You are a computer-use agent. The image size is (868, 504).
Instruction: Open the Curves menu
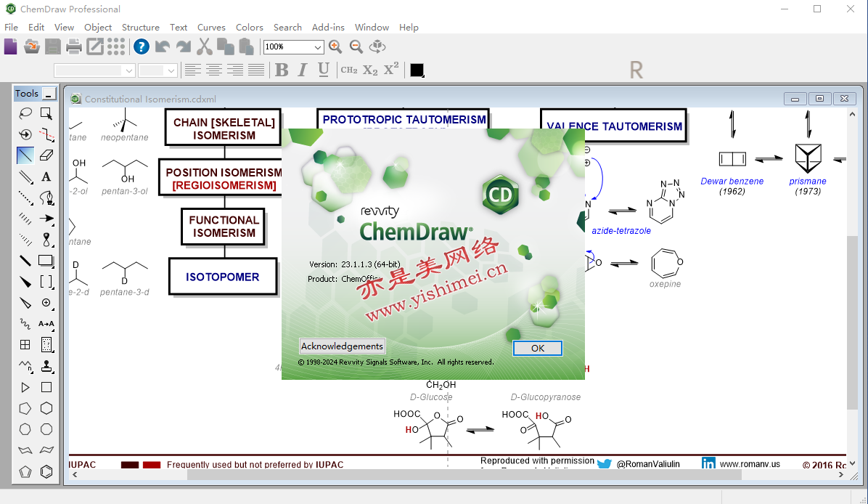pyautogui.click(x=211, y=27)
